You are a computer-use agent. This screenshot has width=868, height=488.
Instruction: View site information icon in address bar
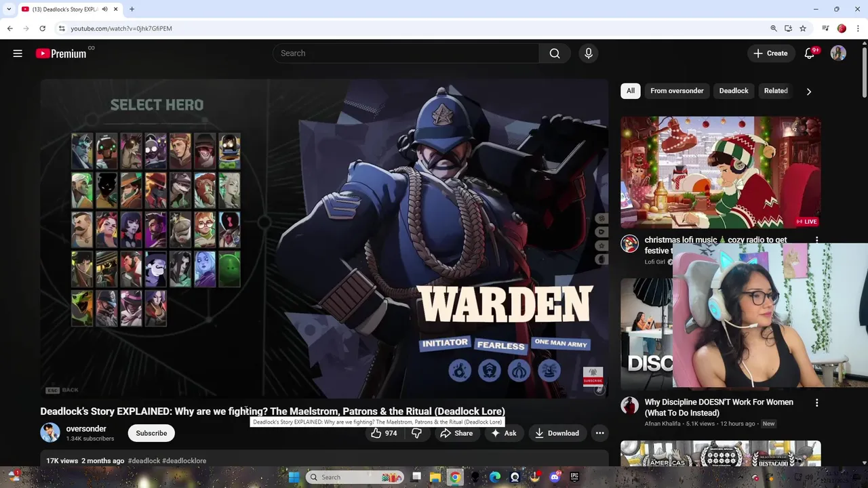coord(61,28)
